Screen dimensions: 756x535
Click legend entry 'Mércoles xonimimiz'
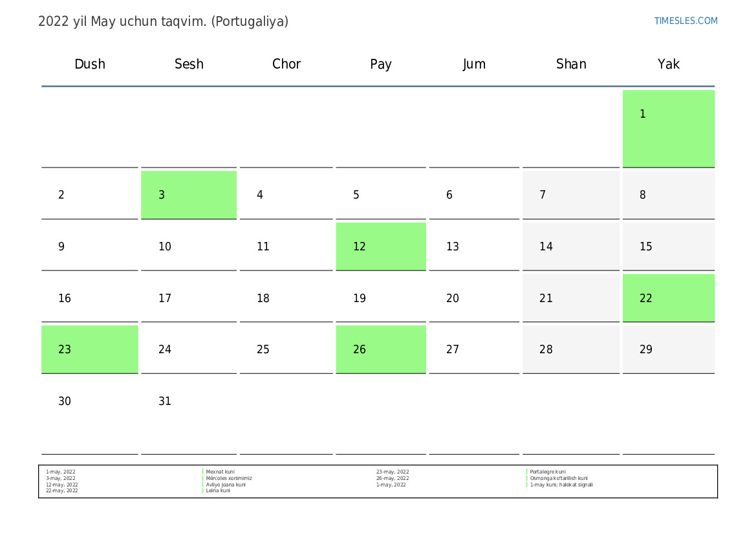click(x=229, y=478)
